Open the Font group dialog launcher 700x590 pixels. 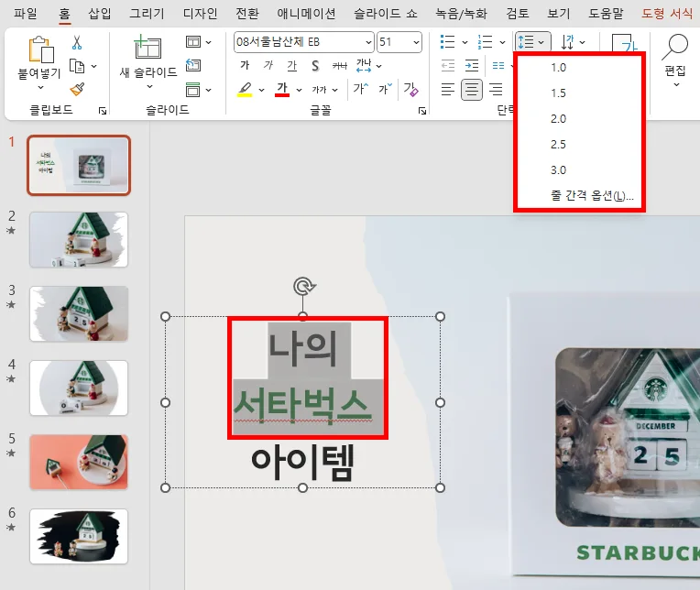pyautogui.click(x=422, y=111)
